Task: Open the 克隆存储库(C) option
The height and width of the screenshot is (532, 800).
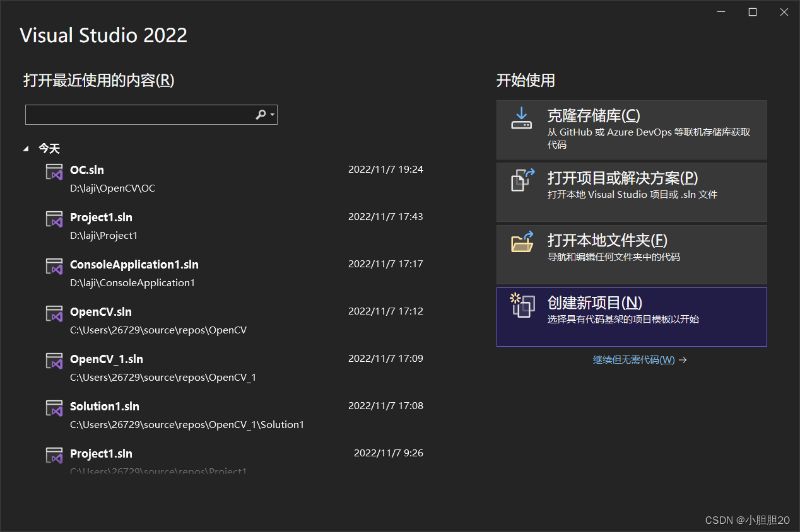Action: [x=632, y=130]
